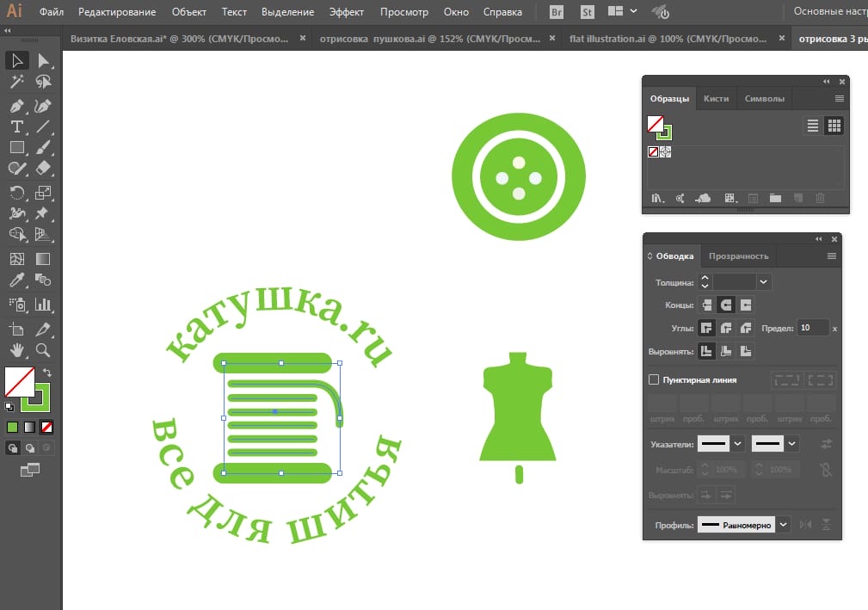Open the Кисти panel tab
This screenshot has width=868, height=610.
716,98
